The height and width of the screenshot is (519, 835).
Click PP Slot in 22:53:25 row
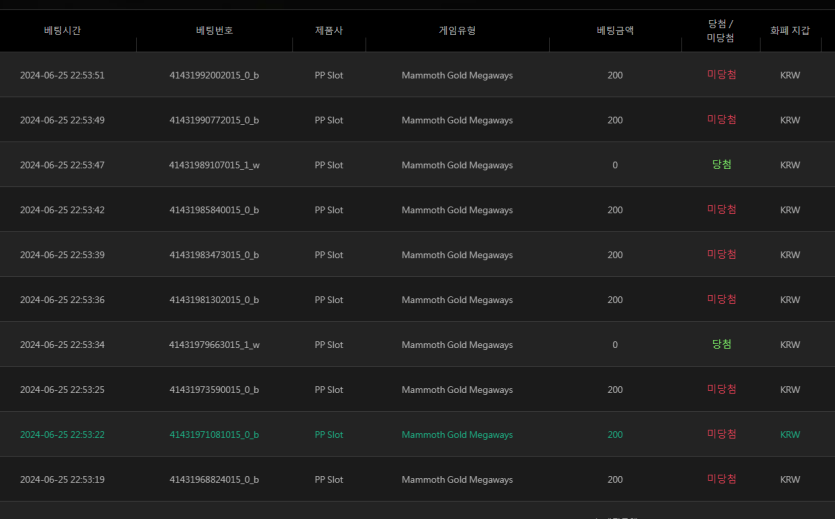(329, 390)
